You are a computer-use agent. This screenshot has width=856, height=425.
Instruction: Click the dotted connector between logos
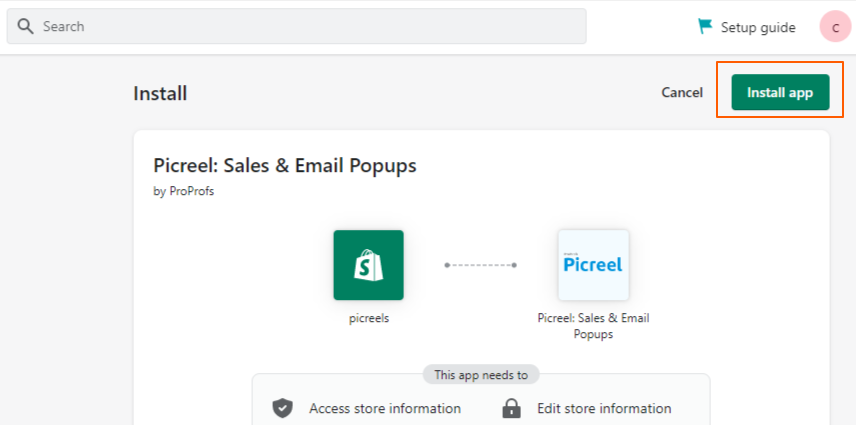(x=480, y=265)
